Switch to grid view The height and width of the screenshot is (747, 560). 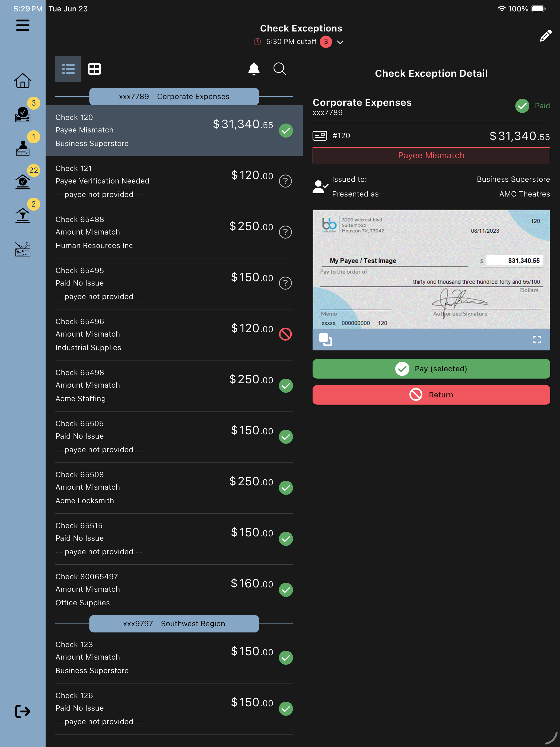tap(94, 69)
